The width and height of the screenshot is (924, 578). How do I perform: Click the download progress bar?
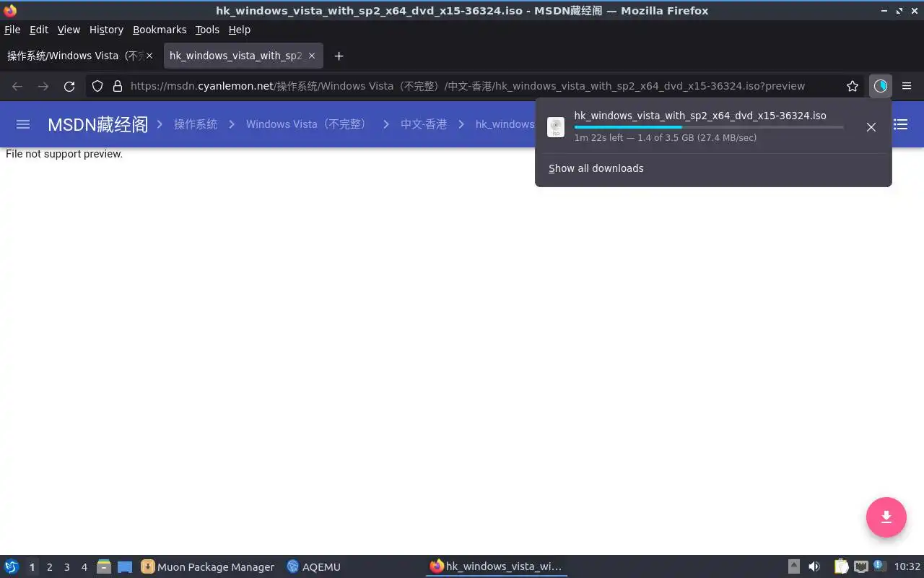click(x=709, y=127)
